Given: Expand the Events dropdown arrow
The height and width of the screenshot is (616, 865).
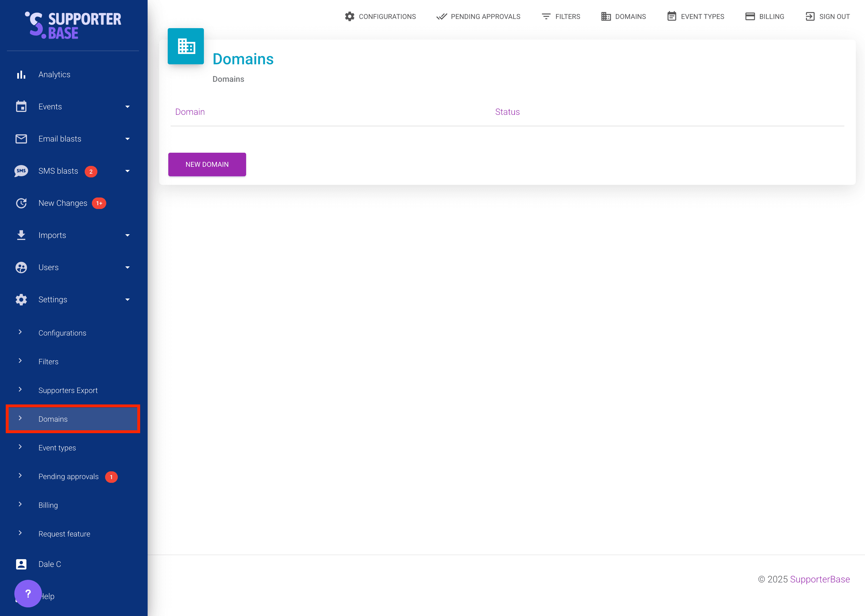Looking at the screenshot, I should pyautogui.click(x=128, y=106).
